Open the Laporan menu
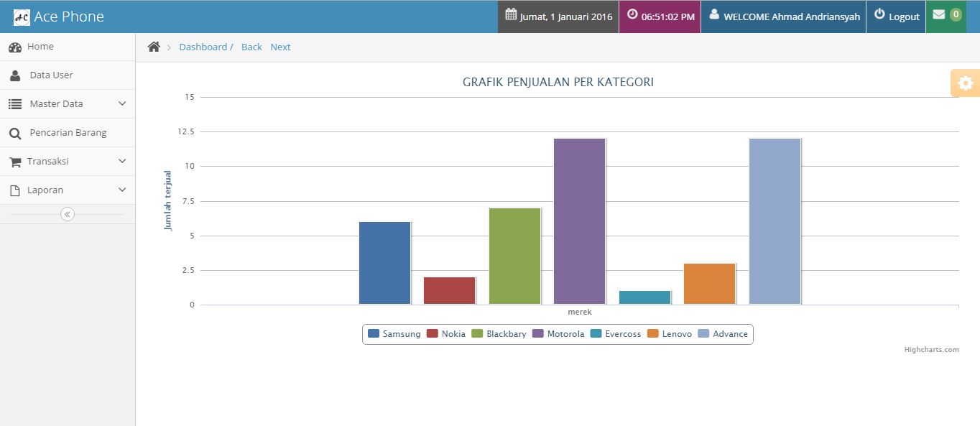Image resolution: width=980 pixels, height=426 pixels. pyautogui.click(x=68, y=190)
